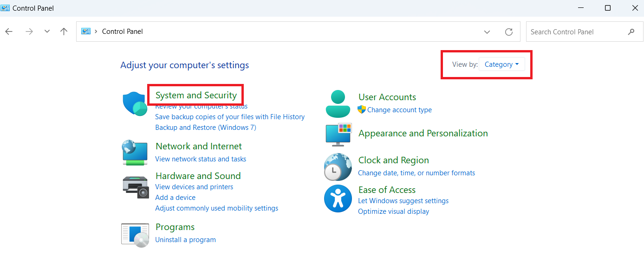This screenshot has height=269, width=644.
Task: Open View devices and printers
Action: [194, 187]
